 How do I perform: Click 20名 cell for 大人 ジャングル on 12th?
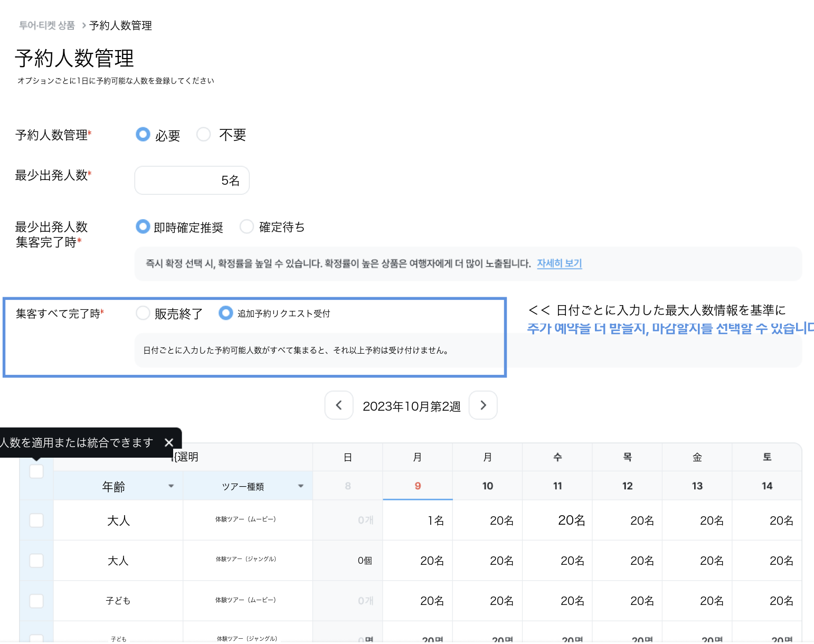(627, 561)
